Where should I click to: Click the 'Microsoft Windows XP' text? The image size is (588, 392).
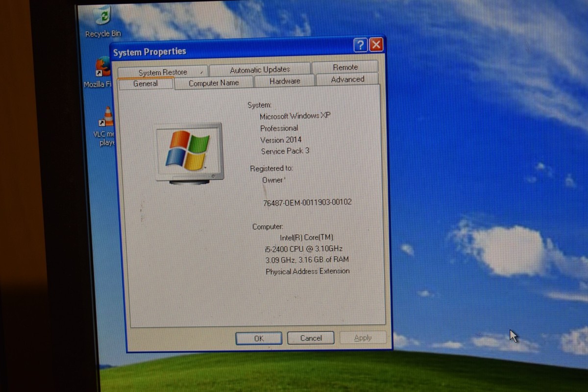(295, 116)
